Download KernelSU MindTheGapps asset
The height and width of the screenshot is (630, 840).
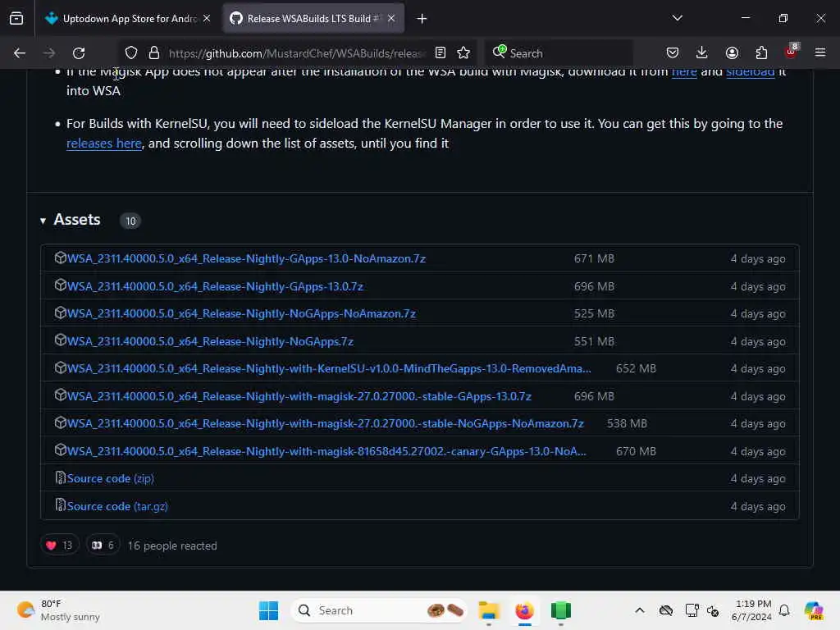(329, 368)
